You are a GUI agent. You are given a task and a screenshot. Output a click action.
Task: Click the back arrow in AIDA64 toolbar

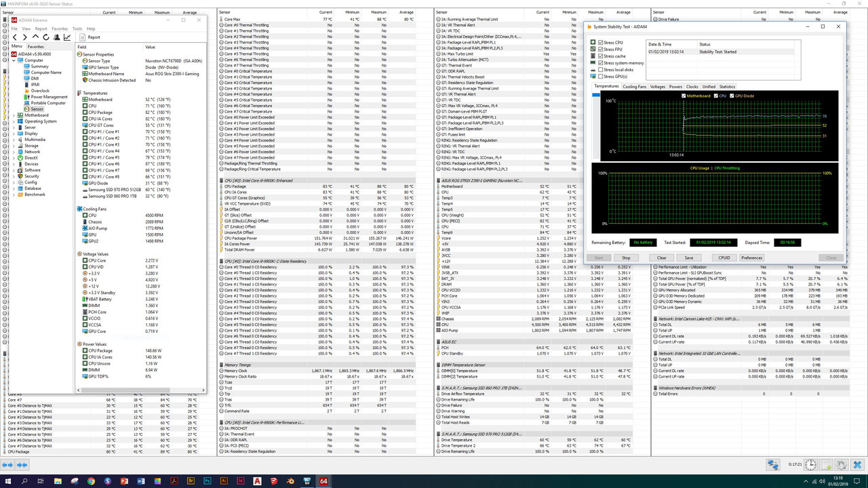15,37
